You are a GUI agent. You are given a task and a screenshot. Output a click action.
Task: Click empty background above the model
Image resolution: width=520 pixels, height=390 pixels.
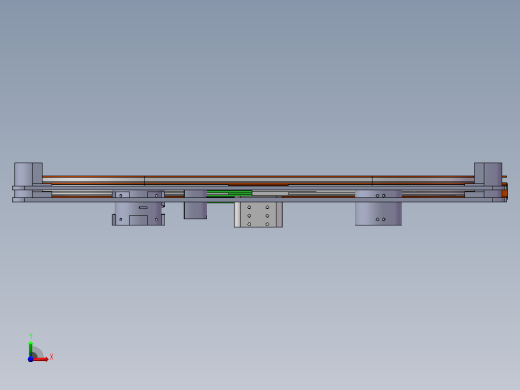(x=260, y=83)
